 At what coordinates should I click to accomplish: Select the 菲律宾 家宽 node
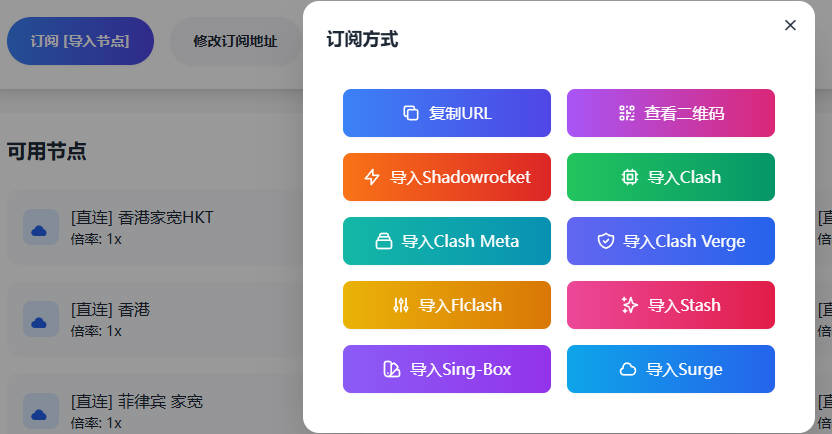[x=136, y=401]
